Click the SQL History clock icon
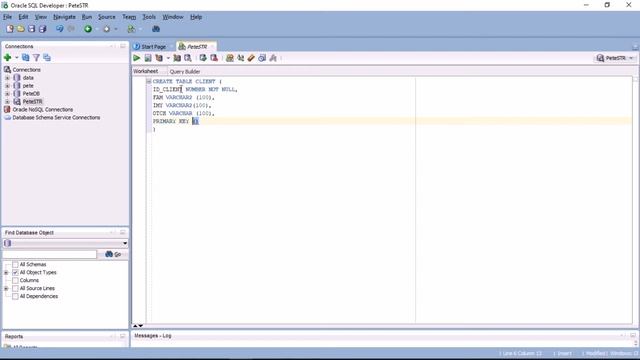The image size is (640, 360). 262,58
